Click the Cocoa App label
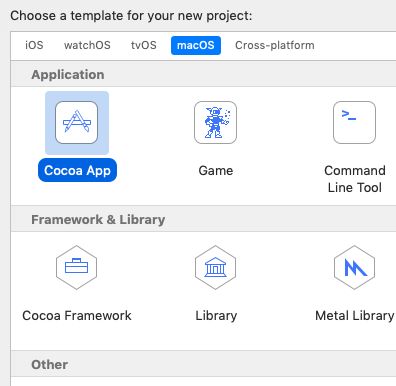 pos(77,170)
